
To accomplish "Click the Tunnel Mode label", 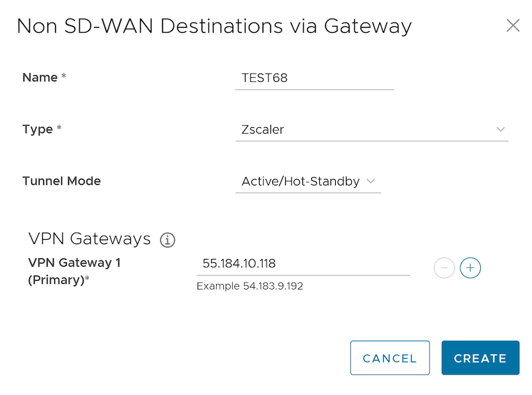I will [61, 181].
